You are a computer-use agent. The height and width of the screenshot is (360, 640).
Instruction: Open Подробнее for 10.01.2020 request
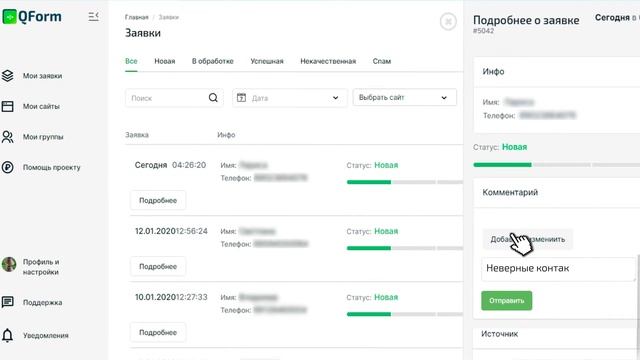tap(158, 333)
